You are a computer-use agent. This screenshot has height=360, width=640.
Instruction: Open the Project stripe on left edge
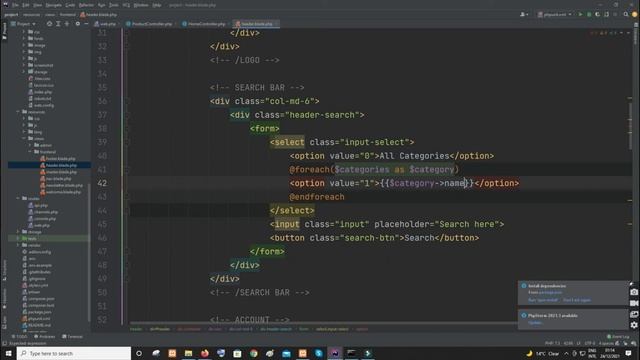point(4,31)
